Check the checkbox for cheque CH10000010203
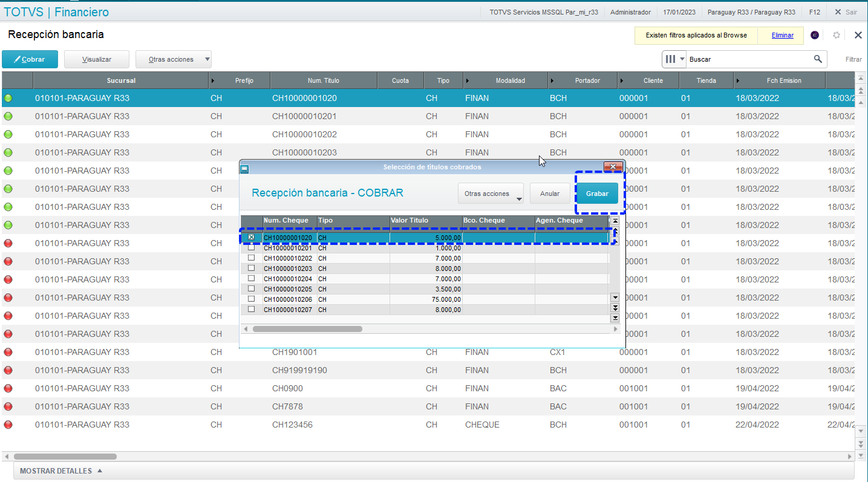Screen dimensions: 868x482 [x=251, y=269]
